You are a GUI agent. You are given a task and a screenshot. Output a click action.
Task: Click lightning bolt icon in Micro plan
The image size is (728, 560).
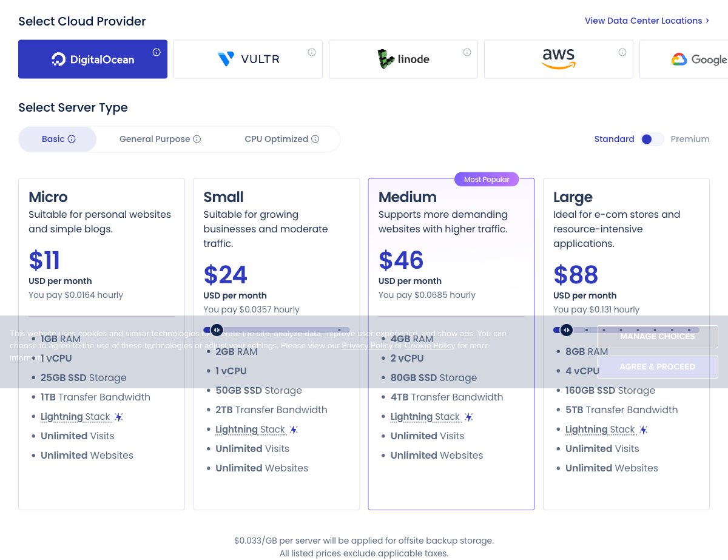(x=119, y=417)
